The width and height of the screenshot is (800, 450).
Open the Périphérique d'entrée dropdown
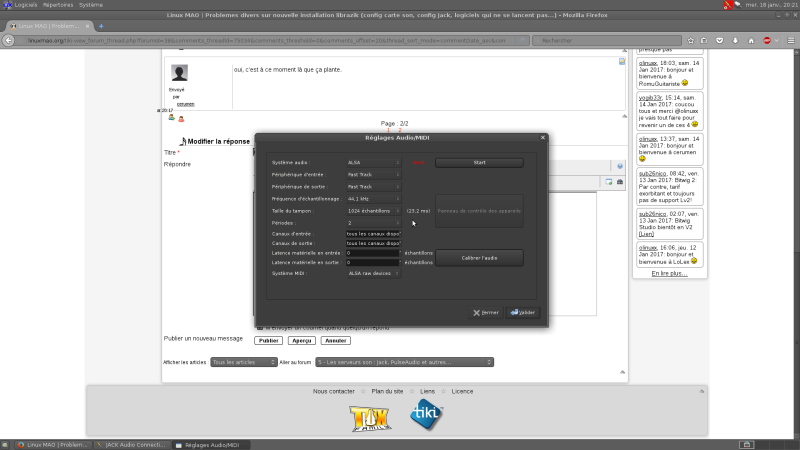373,174
